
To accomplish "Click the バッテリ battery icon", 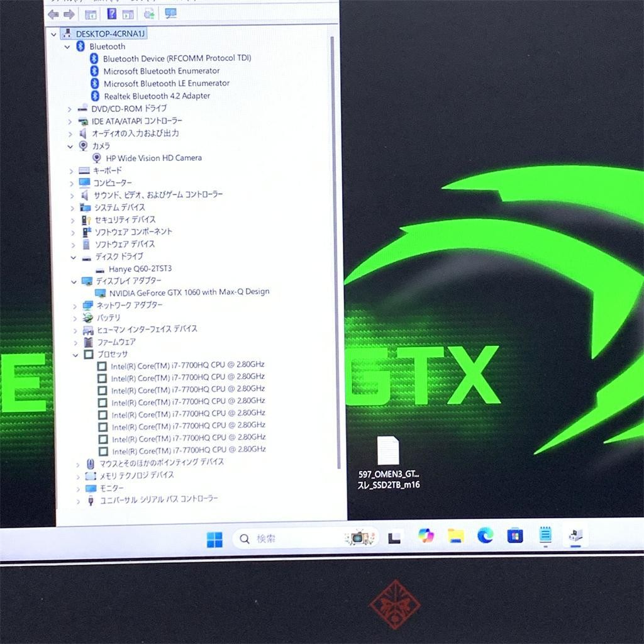I will 88,318.
